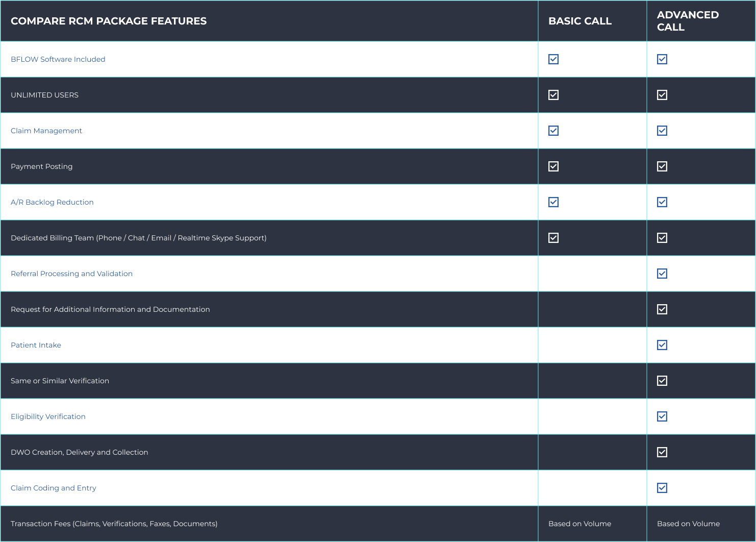Click Advanced Call checkmark for Patient Intake
The width and height of the screenshot is (756, 542).
point(662,345)
